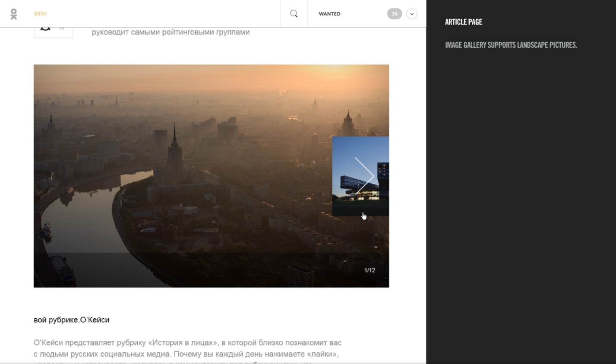Click "Image gallery supports landscape pictures" text
This screenshot has height=364, width=616.
(511, 45)
